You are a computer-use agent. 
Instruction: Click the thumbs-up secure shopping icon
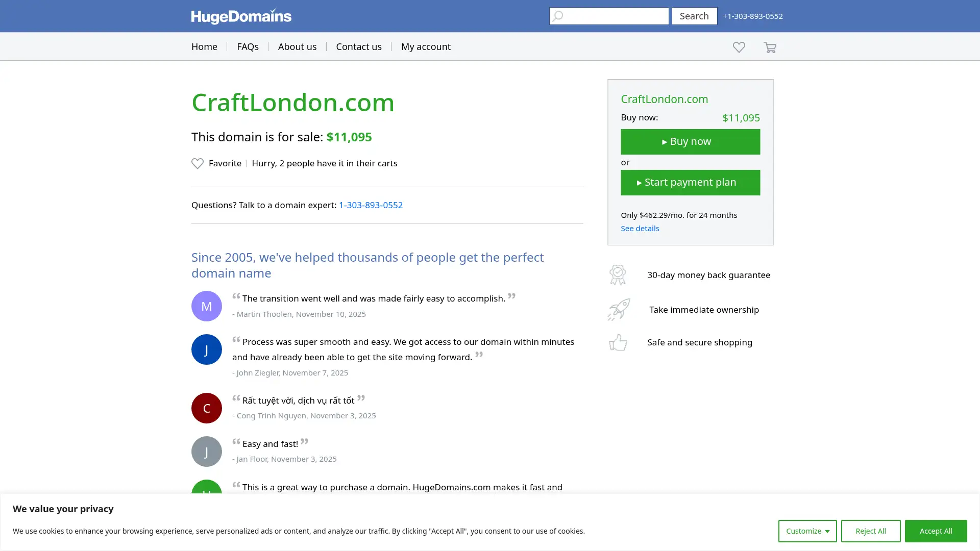[x=618, y=342]
